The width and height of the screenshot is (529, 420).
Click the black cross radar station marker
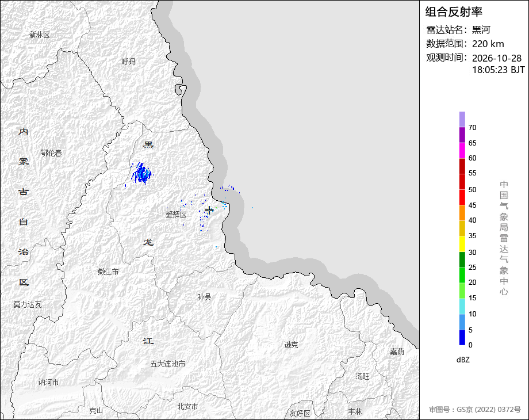209,210
